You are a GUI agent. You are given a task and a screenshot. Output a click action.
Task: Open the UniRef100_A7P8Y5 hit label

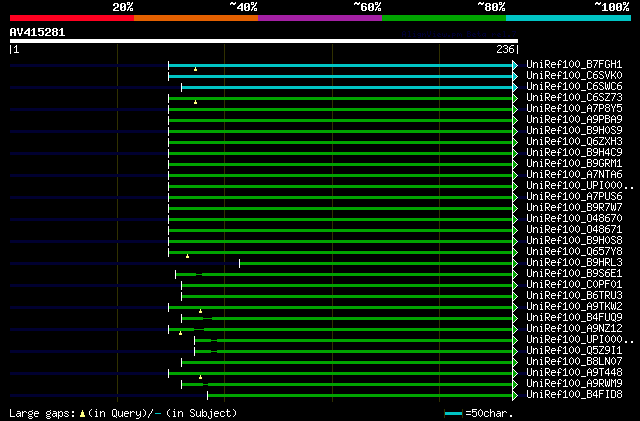(574, 109)
